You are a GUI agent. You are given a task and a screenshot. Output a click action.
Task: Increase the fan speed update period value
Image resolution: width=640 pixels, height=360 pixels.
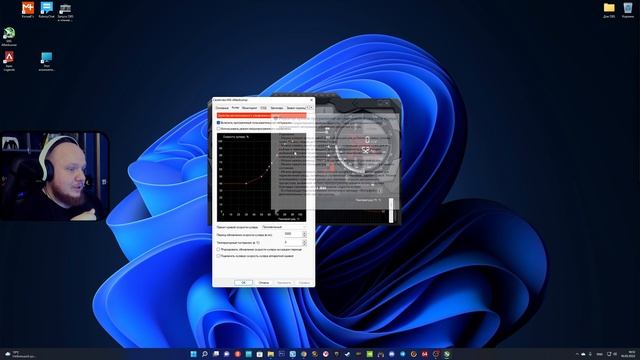(x=304, y=233)
